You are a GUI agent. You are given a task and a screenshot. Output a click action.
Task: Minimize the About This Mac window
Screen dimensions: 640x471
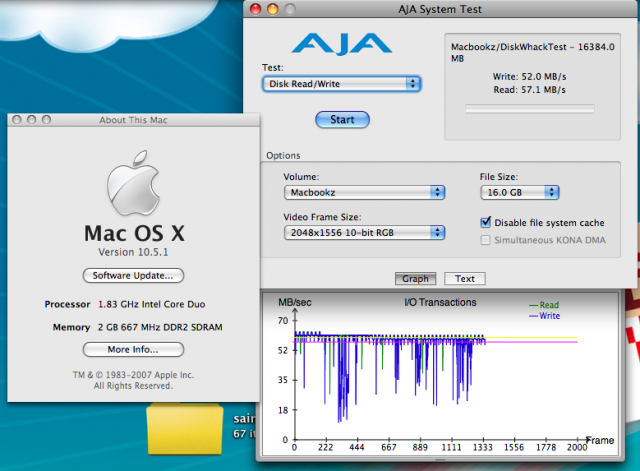pyautogui.click(x=31, y=120)
